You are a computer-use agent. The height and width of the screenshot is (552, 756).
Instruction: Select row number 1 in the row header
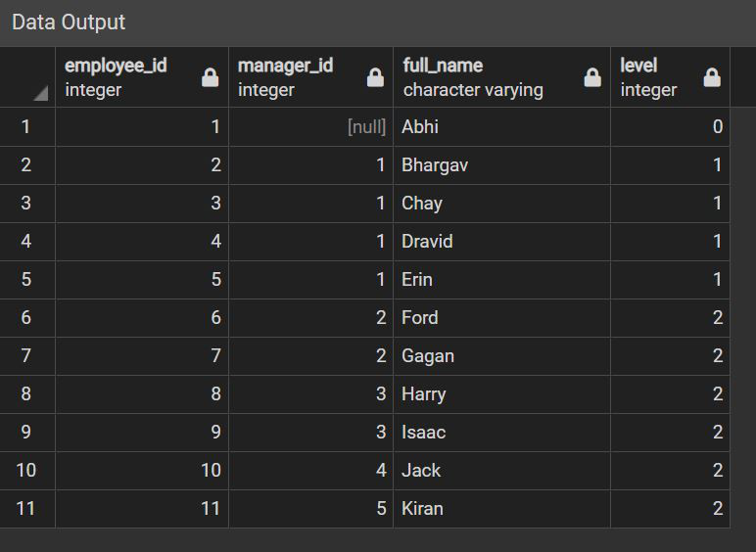coord(26,126)
